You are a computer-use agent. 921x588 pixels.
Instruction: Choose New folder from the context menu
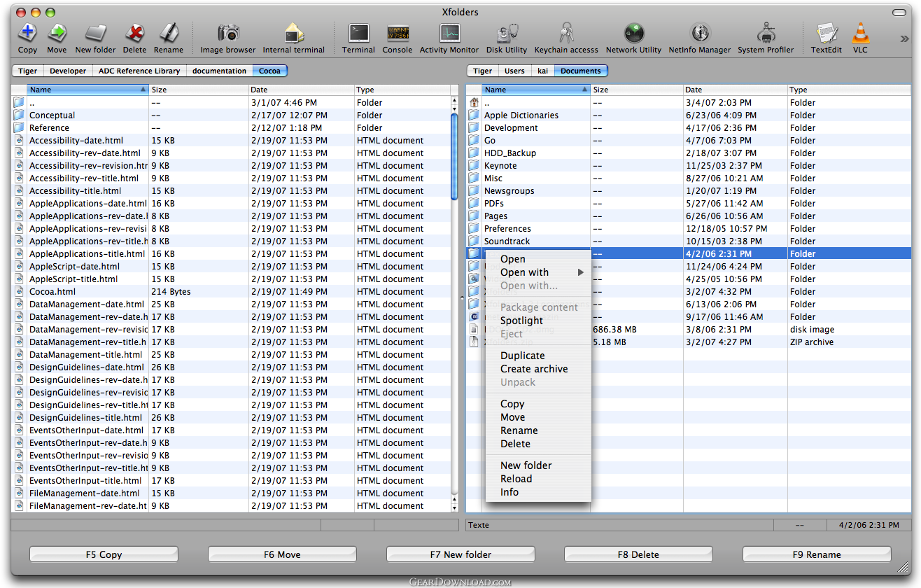(538, 465)
